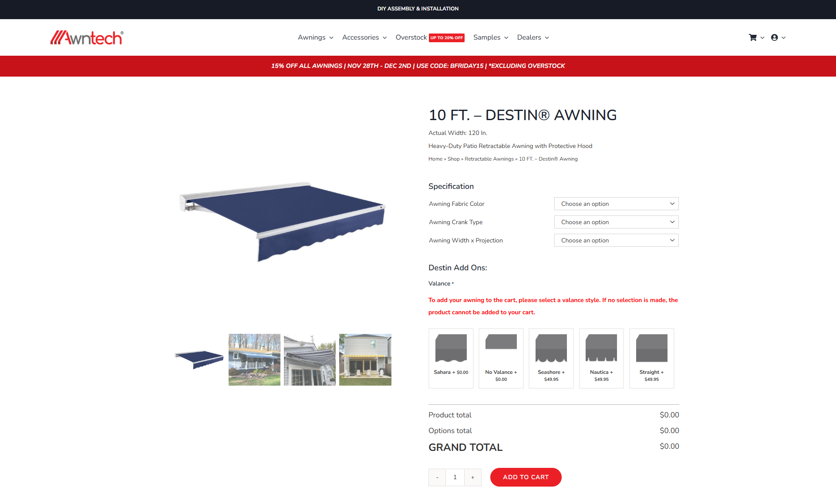Click the main blue awning product image
Image resolution: width=836 pixels, height=504 pixels.
point(282,222)
